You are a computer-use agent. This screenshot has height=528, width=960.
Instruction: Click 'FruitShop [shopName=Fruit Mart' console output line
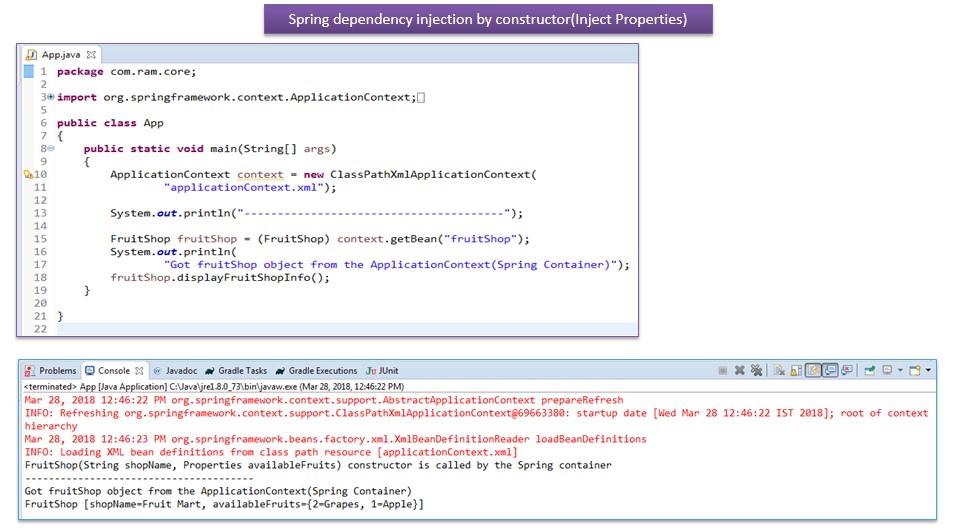(x=224, y=504)
